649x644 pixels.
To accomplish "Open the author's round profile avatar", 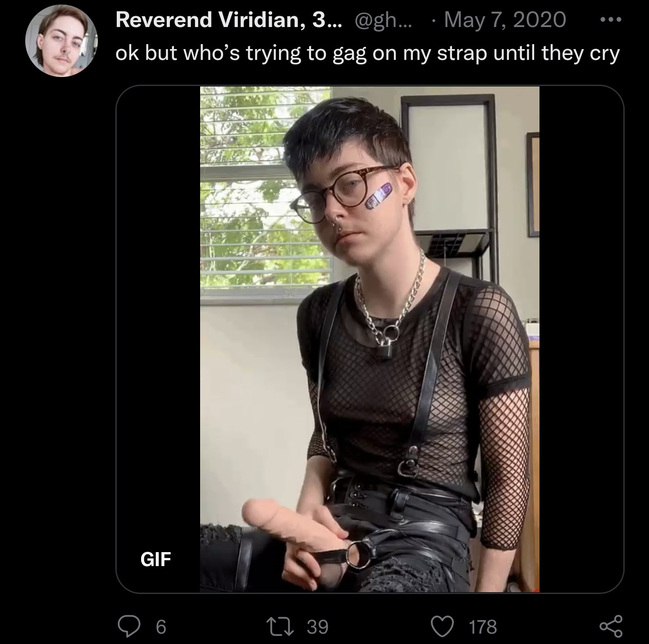I will (x=61, y=41).
